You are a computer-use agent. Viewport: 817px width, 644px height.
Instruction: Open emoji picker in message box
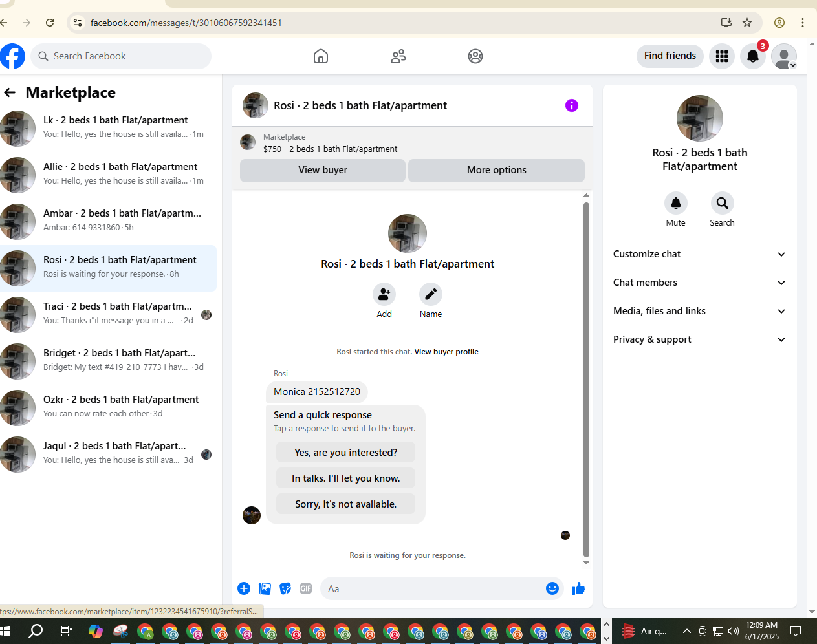(x=552, y=588)
